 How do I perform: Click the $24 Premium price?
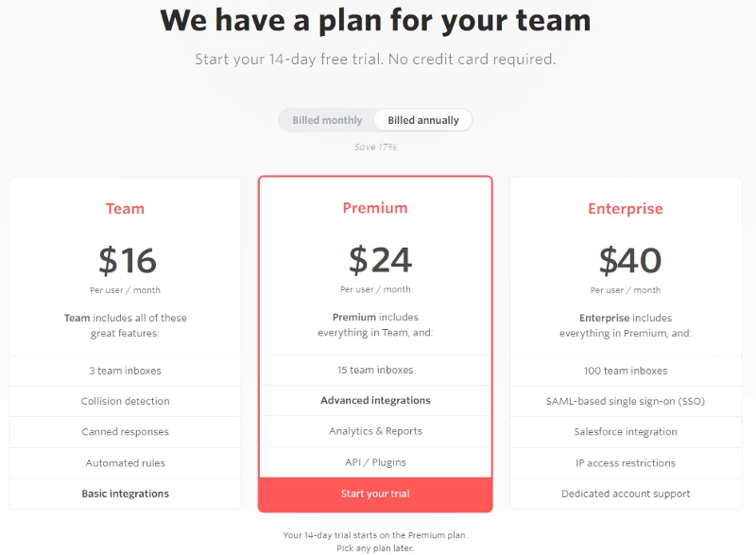point(375,261)
